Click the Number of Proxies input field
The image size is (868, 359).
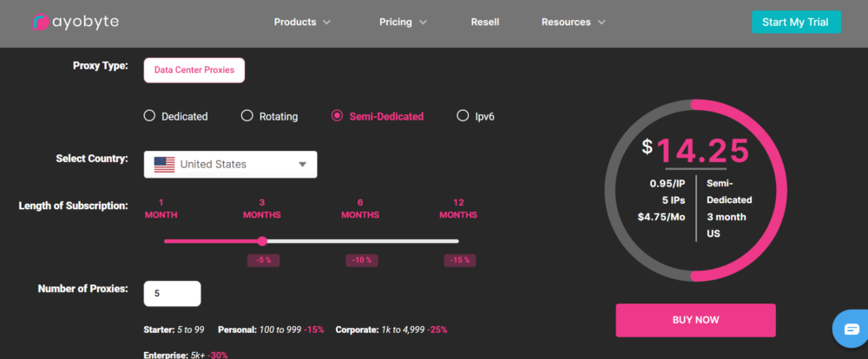[x=172, y=294]
